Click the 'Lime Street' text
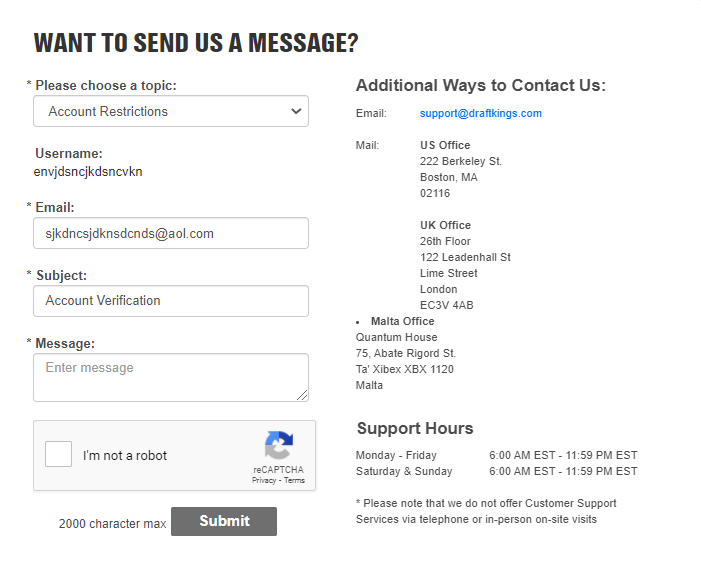The width and height of the screenshot is (701, 571). [448, 273]
